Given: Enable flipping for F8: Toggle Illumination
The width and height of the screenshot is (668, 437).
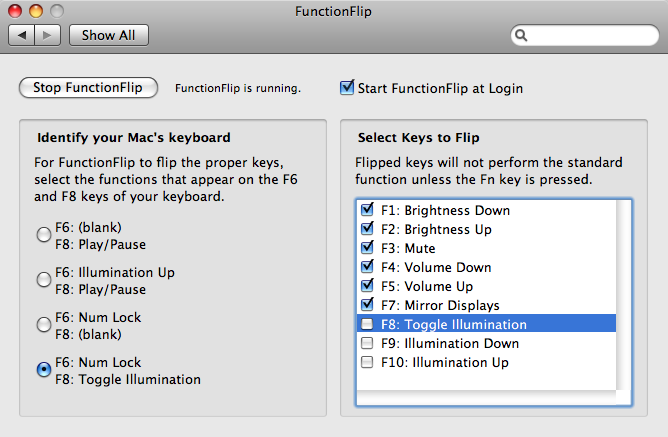Looking at the screenshot, I should pyautogui.click(x=367, y=325).
